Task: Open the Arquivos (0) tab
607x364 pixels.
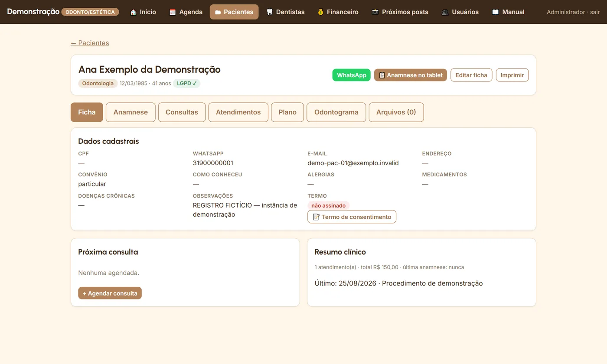Action: [396, 112]
